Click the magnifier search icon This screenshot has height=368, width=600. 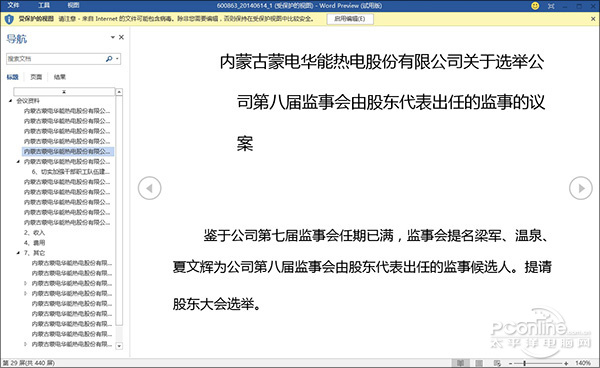pos(109,59)
